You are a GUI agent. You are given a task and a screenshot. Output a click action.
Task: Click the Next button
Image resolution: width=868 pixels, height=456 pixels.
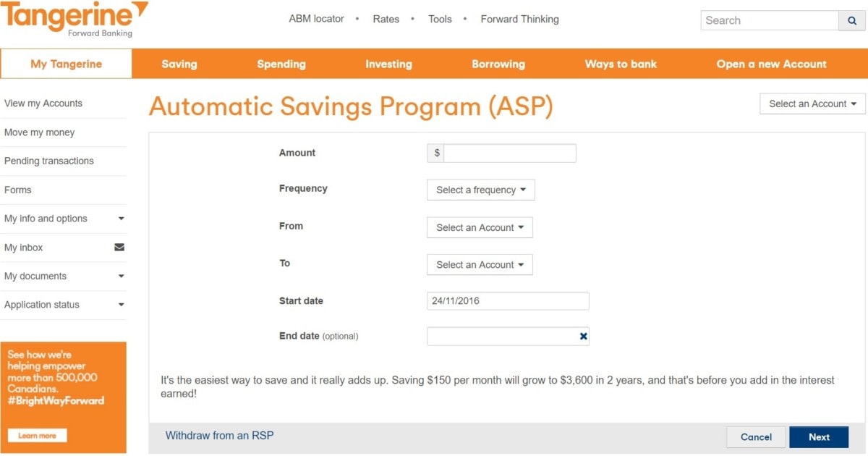[819, 437]
